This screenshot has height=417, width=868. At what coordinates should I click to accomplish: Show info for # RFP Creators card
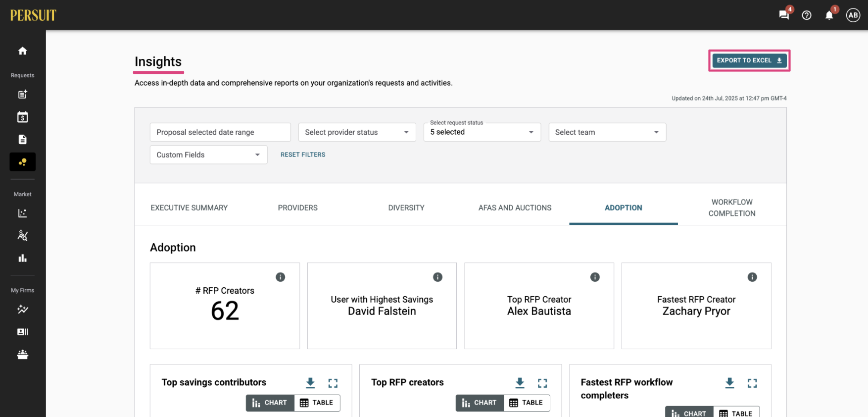[281, 277]
